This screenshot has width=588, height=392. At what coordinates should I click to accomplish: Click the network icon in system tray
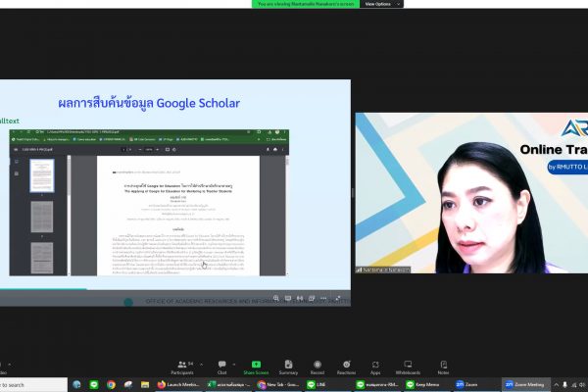[x=573, y=385]
